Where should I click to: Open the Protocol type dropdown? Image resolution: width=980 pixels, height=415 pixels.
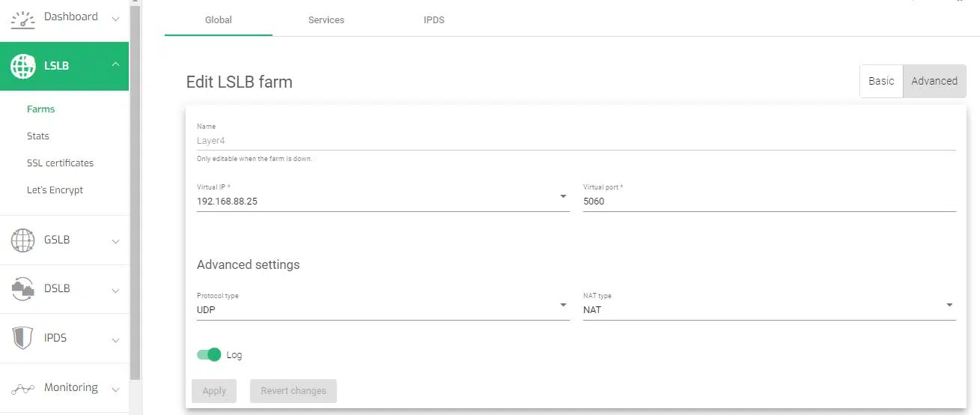coord(562,306)
